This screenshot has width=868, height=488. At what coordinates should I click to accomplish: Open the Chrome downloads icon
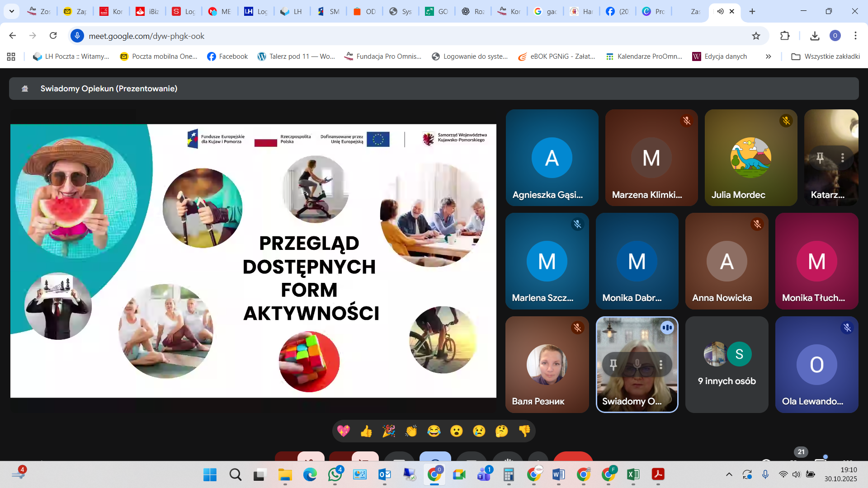[815, 36]
